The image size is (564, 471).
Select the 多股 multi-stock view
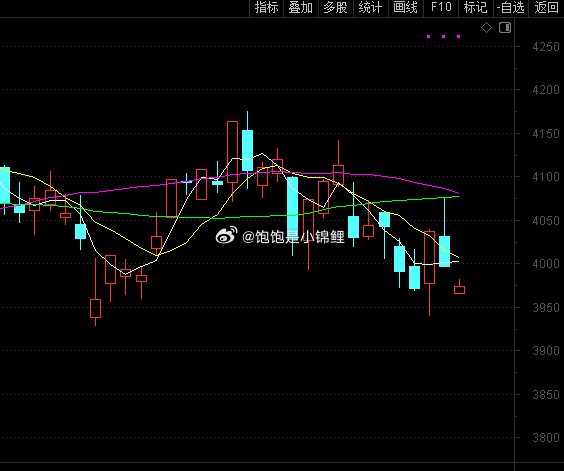[336, 8]
